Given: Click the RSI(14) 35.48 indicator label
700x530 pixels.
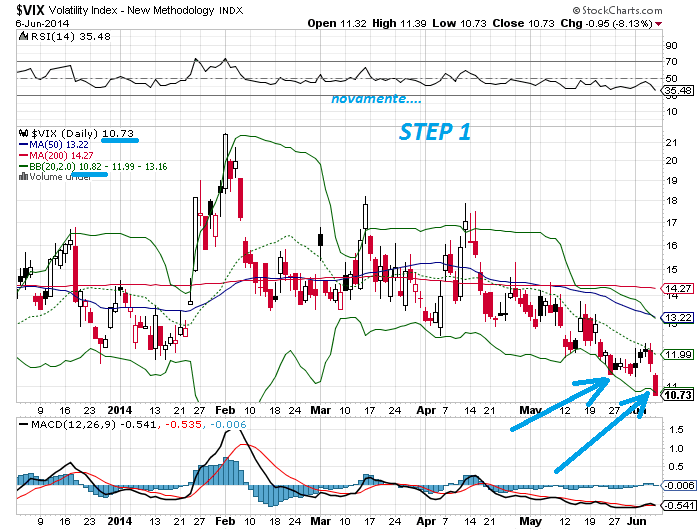Looking at the screenshot, I should pyautogui.click(x=71, y=37).
